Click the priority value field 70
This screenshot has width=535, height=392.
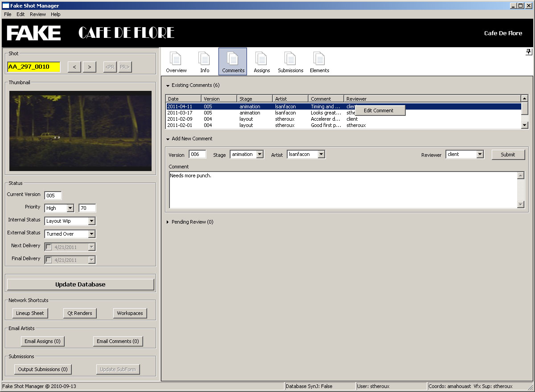coord(87,208)
